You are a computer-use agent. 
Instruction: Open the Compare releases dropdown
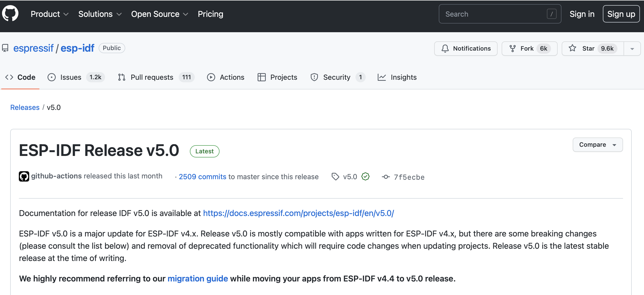pos(597,144)
